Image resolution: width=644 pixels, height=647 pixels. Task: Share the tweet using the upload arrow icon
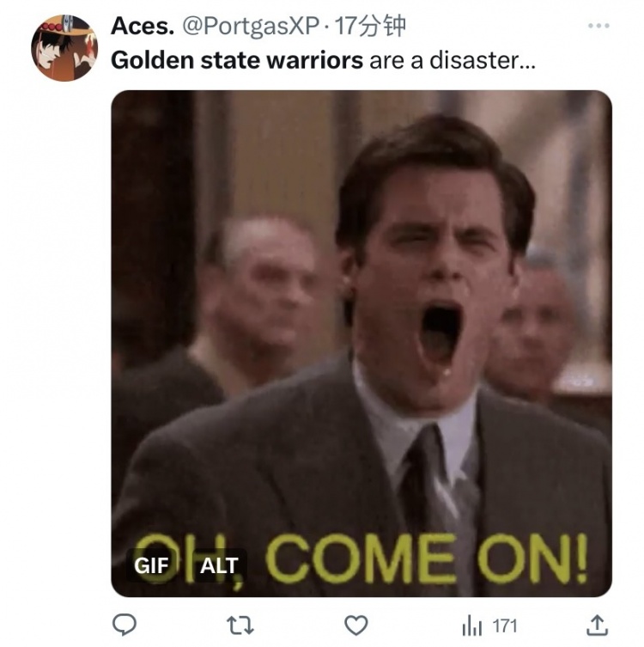(x=597, y=626)
